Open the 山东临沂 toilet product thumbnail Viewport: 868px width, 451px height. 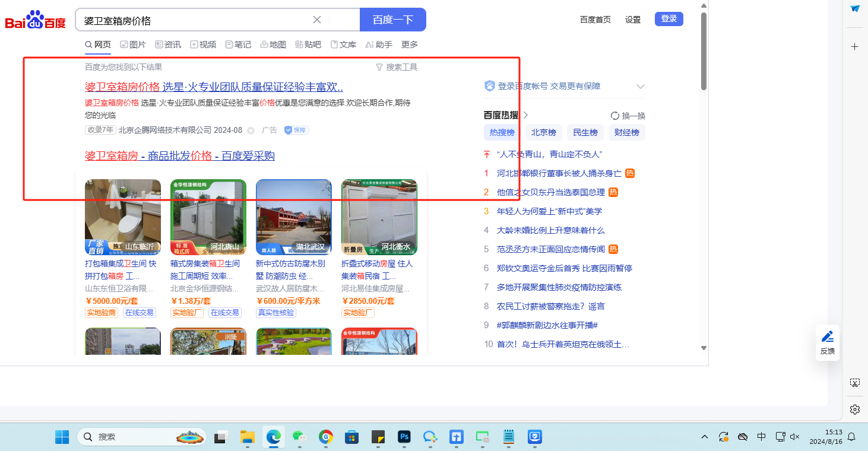(123, 217)
